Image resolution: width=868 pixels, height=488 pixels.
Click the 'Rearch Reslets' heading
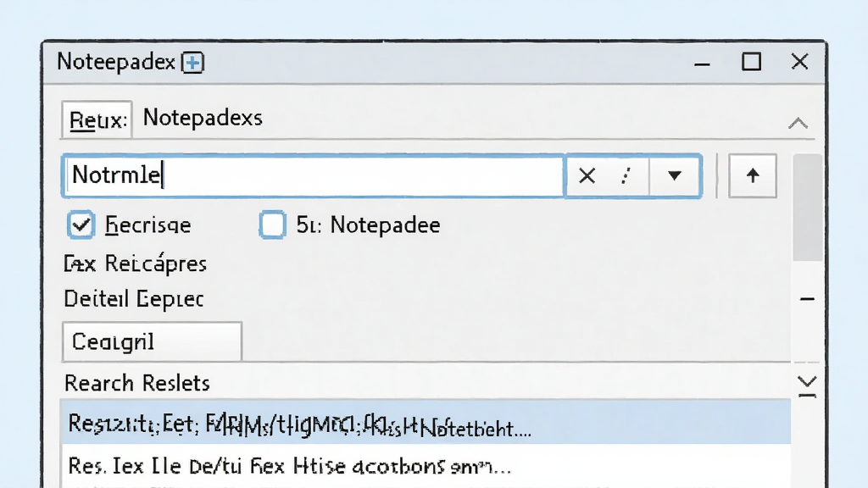(136, 383)
